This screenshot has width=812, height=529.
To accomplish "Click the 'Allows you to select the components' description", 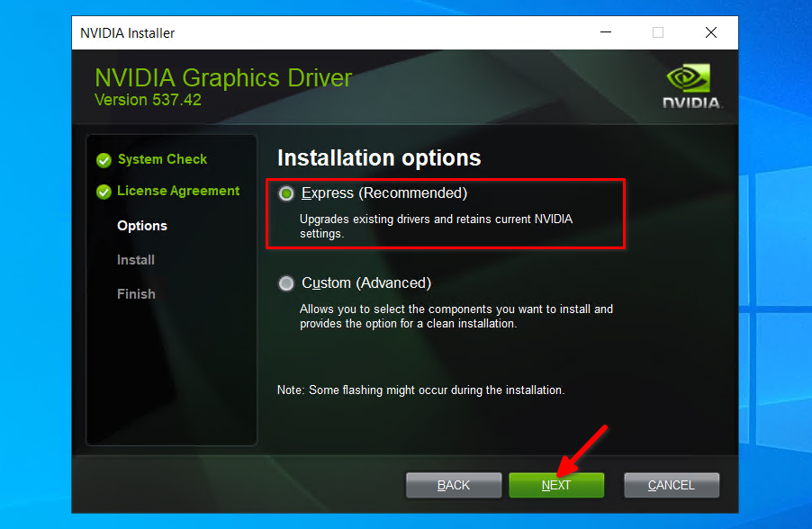I will pyautogui.click(x=456, y=317).
